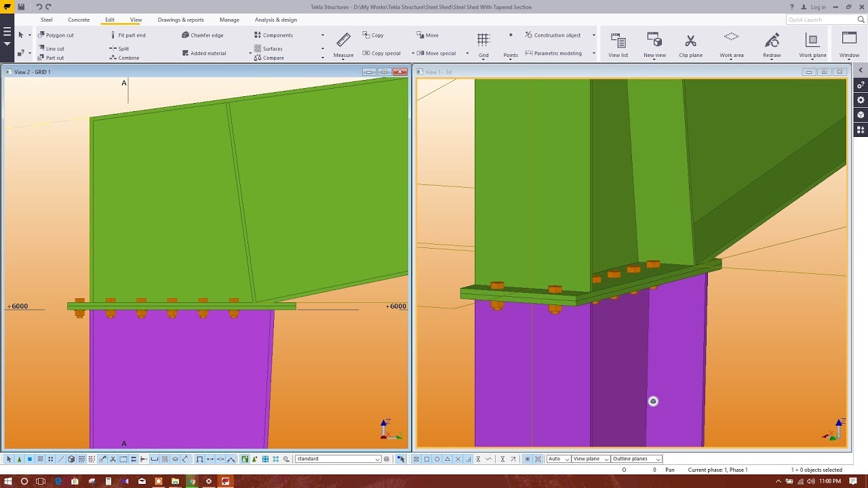Open the View list
This screenshot has width=868, height=488.
coord(618,43)
